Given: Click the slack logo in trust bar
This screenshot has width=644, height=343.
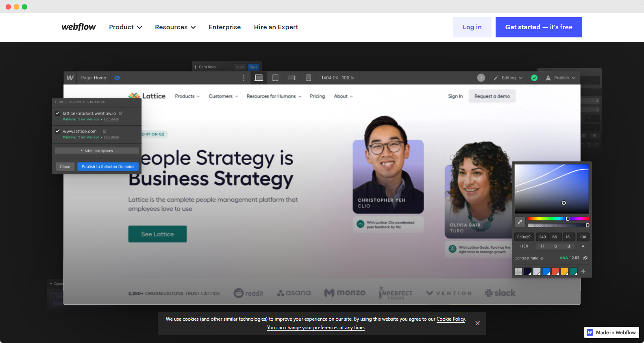Looking at the screenshot, I should coord(500,293).
